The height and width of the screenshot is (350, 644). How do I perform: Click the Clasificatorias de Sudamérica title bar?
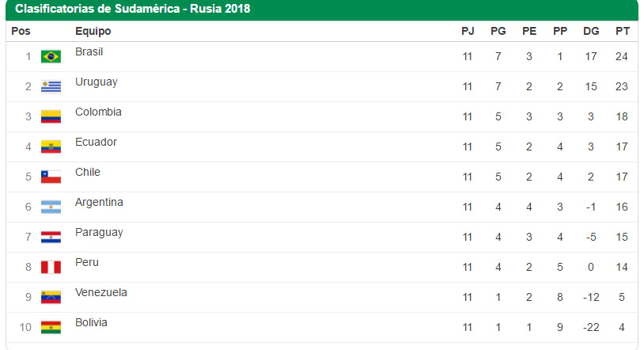134,10
